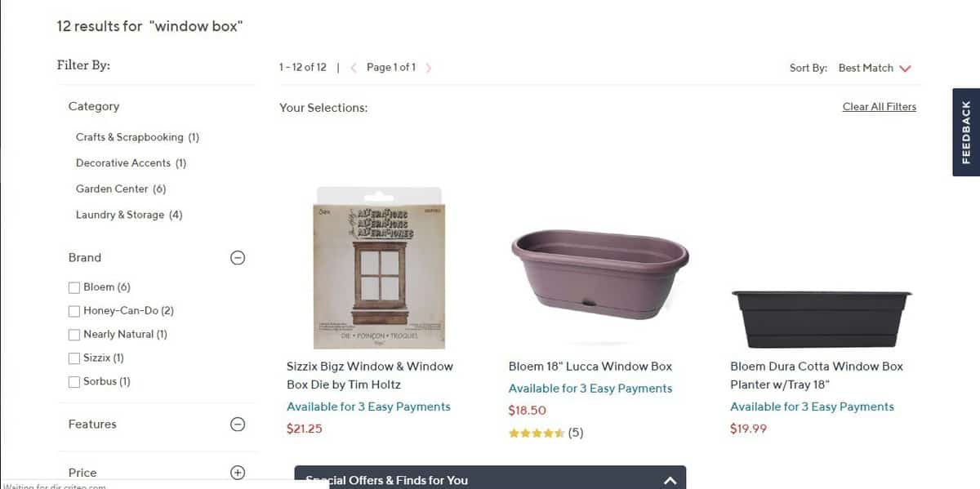
Task: Click the fifth star in product rating
Action: [x=560, y=433]
